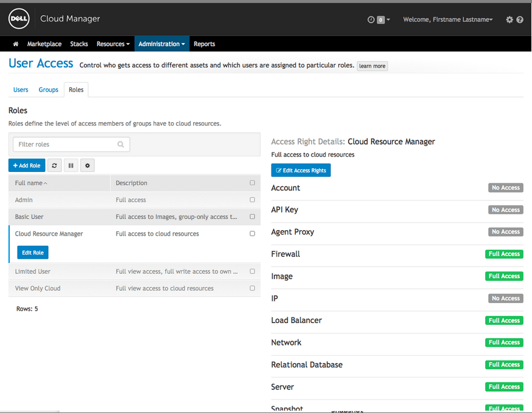Click the Relational Database label

pyautogui.click(x=307, y=365)
